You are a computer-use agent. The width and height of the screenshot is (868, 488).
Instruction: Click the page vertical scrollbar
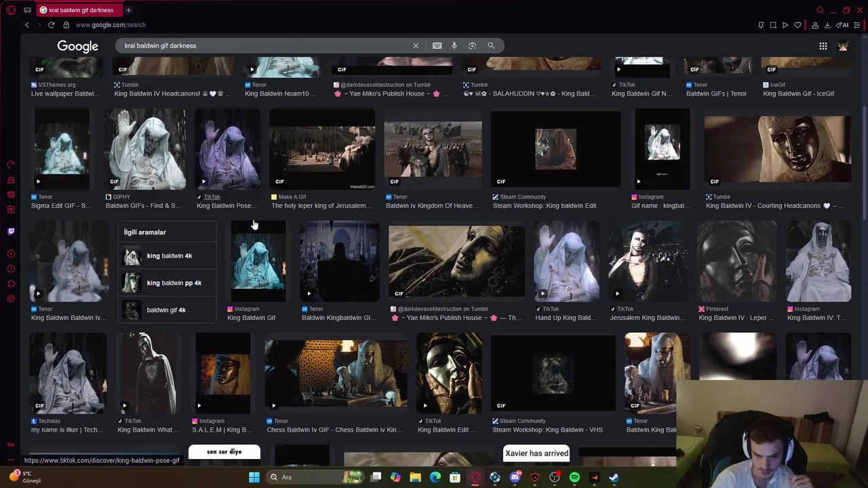pyautogui.click(x=864, y=163)
